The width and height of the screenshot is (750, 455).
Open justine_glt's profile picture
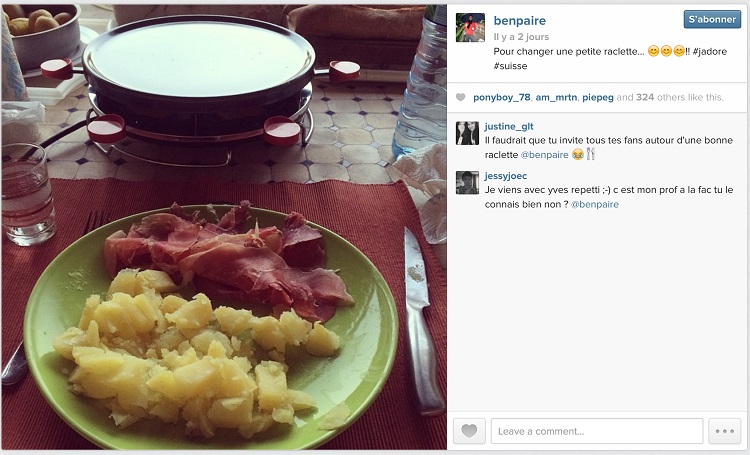467,133
